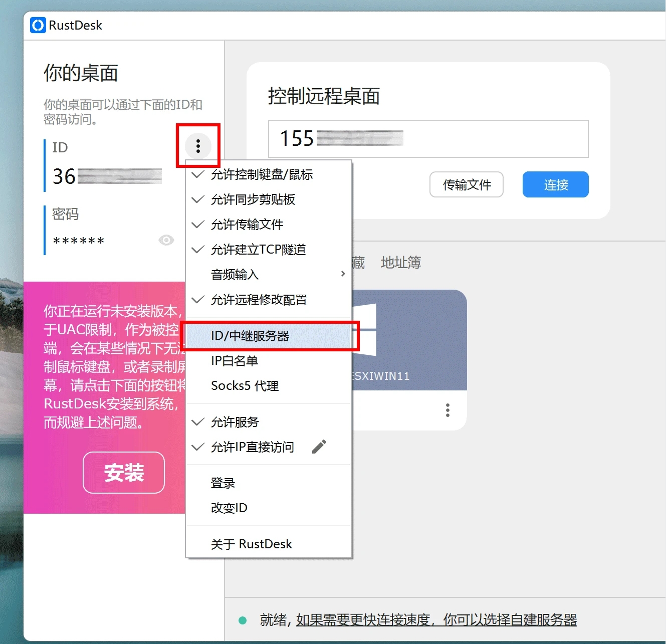
Task: Select ID/中继服务器 menu item
Action: pos(250,336)
